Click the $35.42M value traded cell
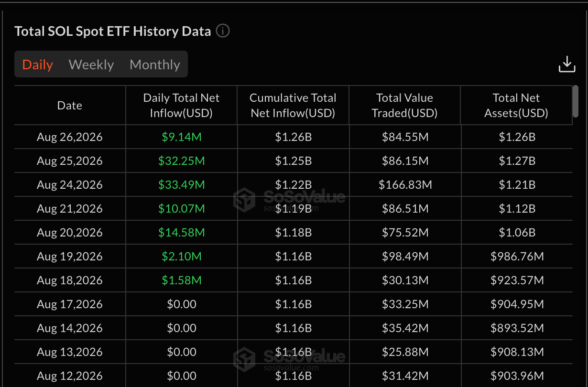Image resolution: width=588 pixels, height=387 pixels. point(405,328)
